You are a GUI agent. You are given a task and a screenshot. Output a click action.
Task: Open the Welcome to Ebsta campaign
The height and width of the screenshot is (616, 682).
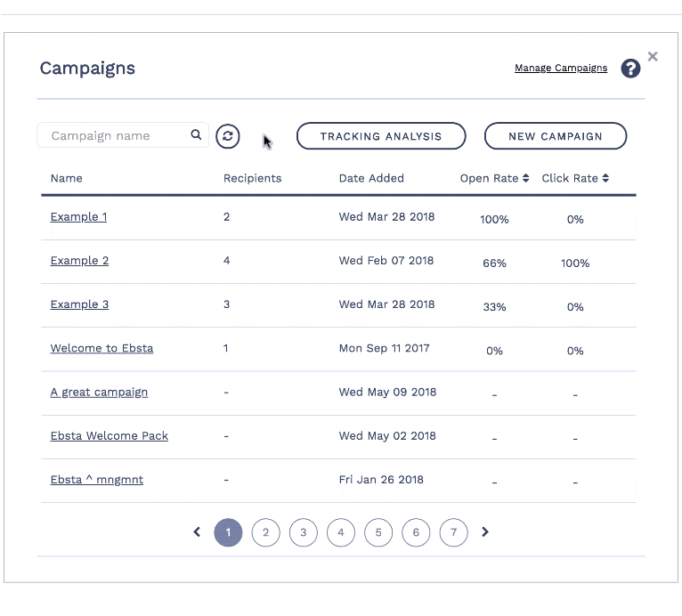[101, 348]
